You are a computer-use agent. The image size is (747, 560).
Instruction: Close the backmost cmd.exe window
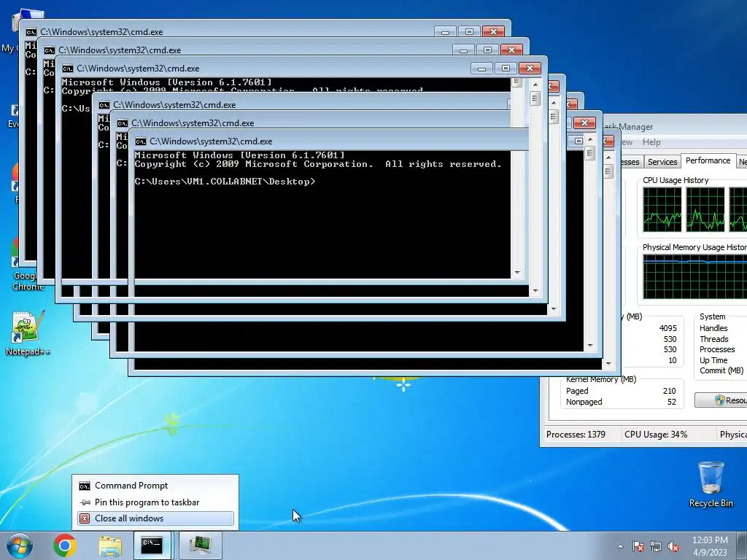(x=494, y=31)
